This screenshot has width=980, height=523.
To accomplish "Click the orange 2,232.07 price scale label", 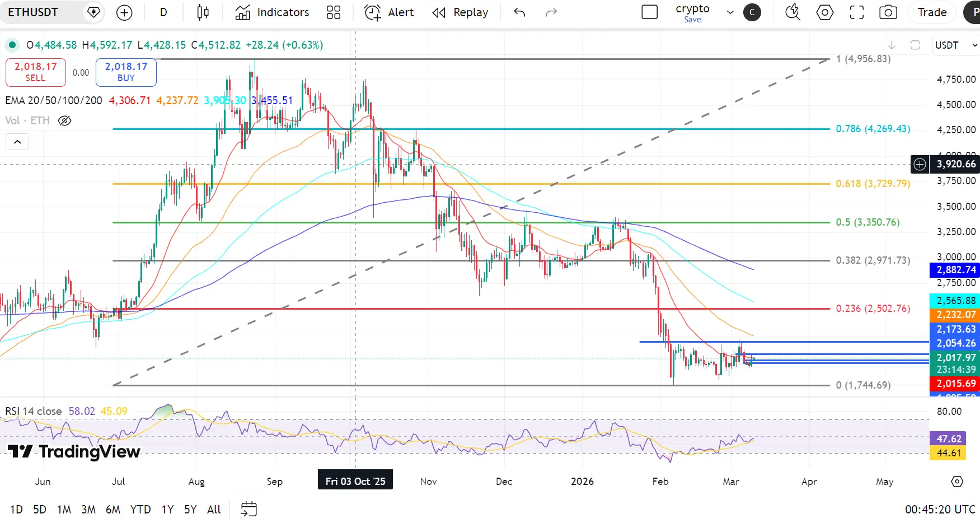I will (955, 315).
